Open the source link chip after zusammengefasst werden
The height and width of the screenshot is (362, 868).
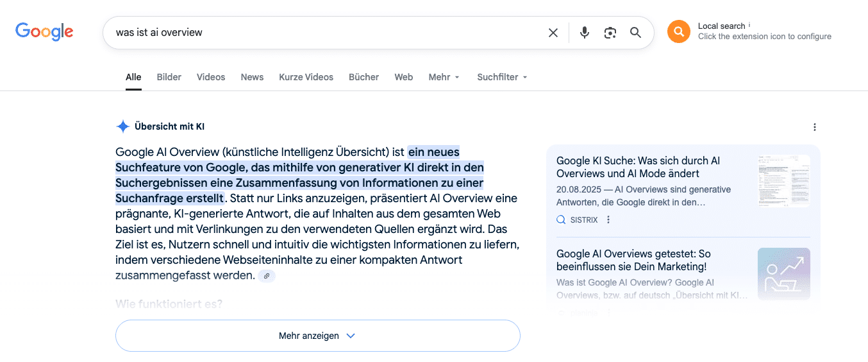click(x=267, y=275)
